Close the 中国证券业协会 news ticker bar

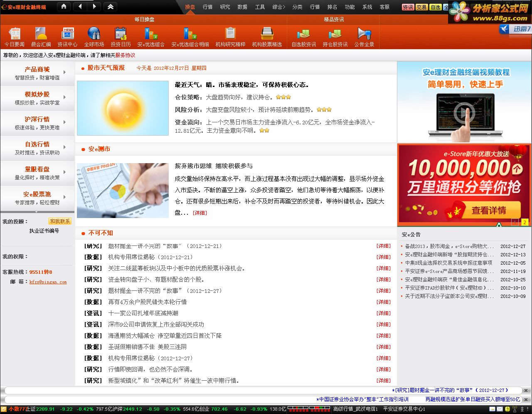(526, 399)
